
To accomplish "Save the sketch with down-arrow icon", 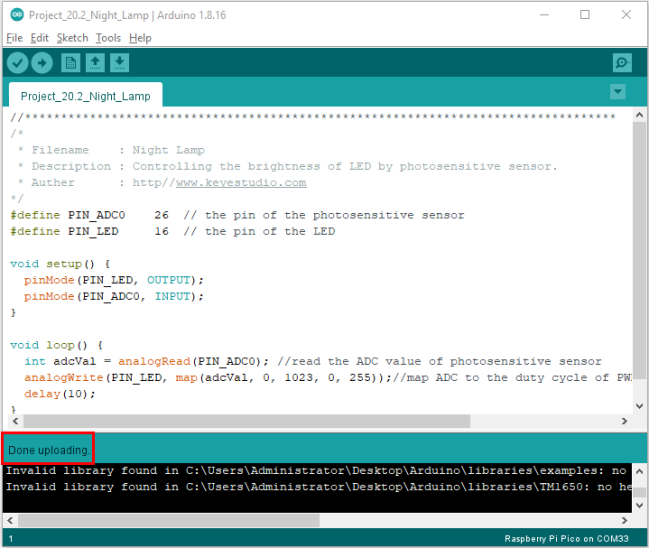I will (119, 63).
